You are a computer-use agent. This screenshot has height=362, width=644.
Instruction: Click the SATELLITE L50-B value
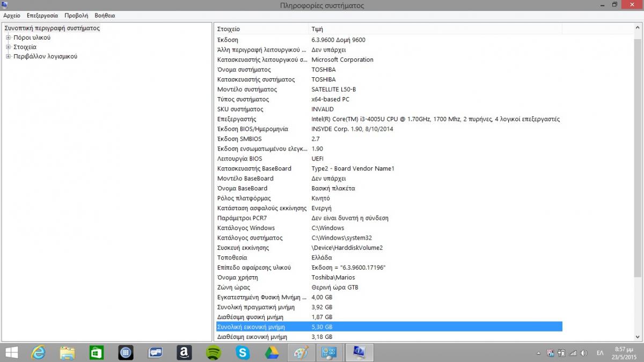[x=333, y=90]
